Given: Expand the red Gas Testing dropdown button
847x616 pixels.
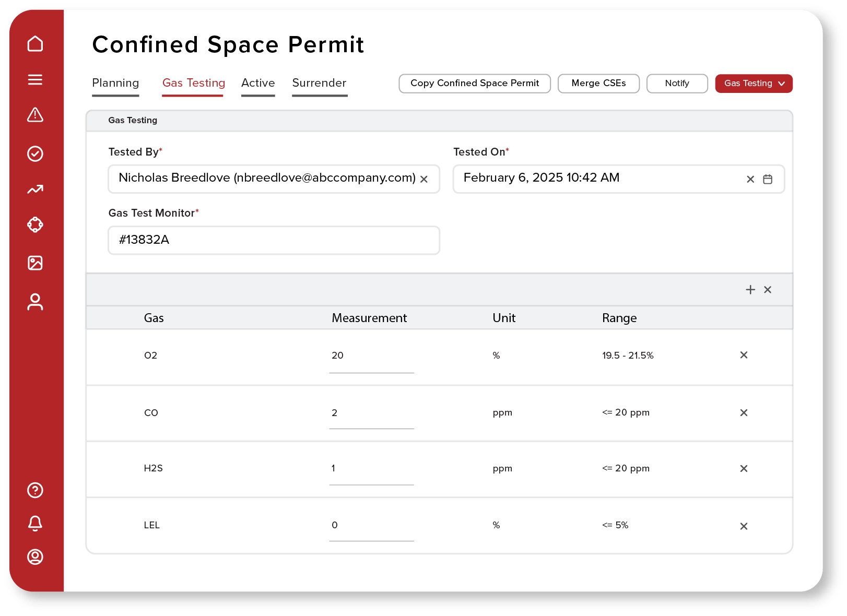Looking at the screenshot, I should [754, 84].
